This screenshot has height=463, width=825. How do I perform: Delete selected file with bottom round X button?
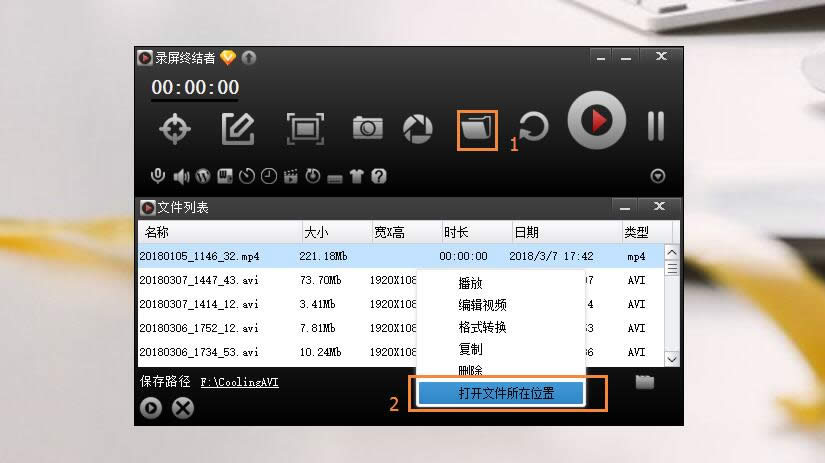point(183,408)
